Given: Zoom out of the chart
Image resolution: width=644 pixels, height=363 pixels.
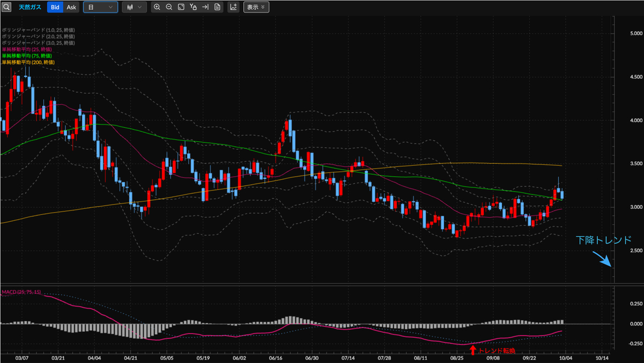Looking at the screenshot, I should (x=169, y=8).
